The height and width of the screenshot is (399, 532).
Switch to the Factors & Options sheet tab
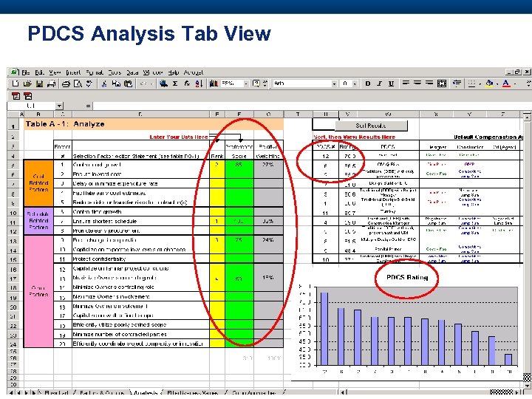coord(103,392)
